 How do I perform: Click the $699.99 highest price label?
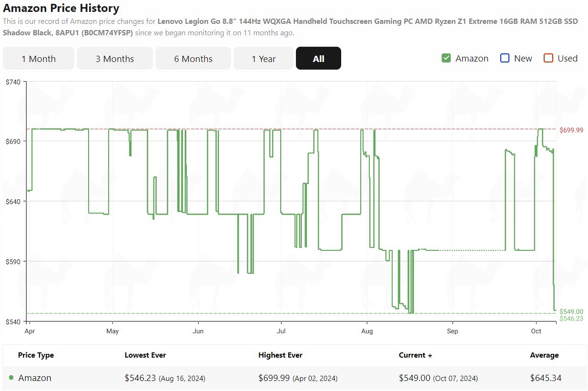(571, 130)
